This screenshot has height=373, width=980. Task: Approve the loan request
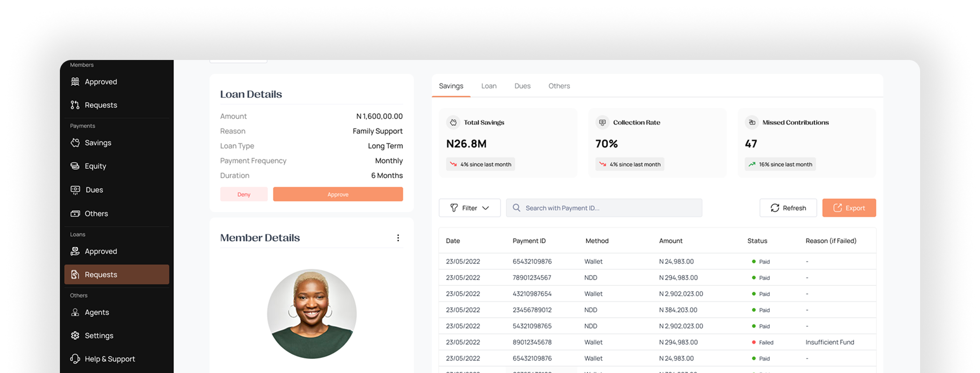click(337, 194)
